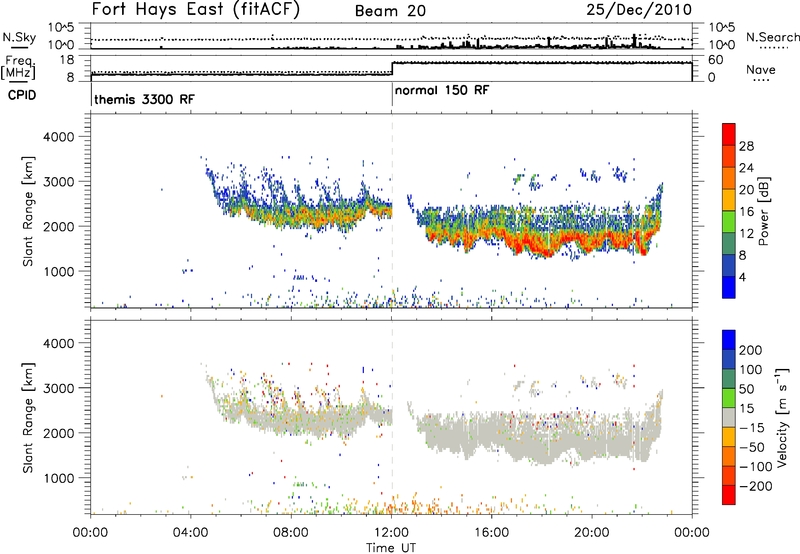800x554 pixels.
Task: Select the "CPID" row label
Action: pos(22,95)
